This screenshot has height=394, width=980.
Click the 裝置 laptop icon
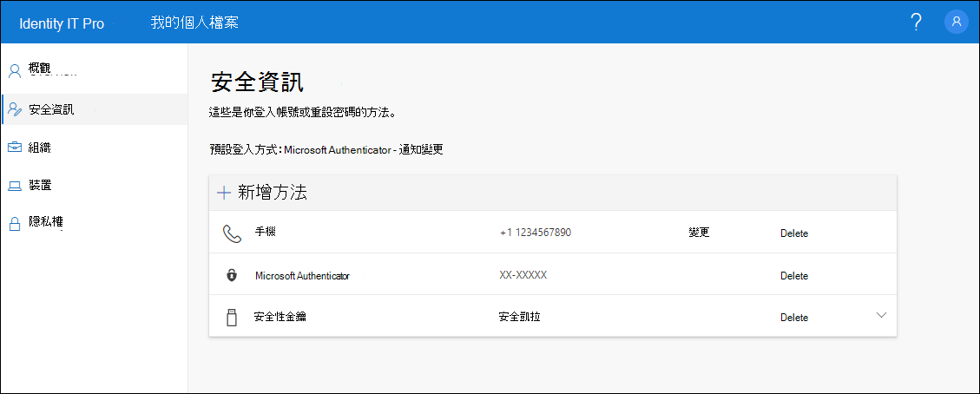pos(15,186)
